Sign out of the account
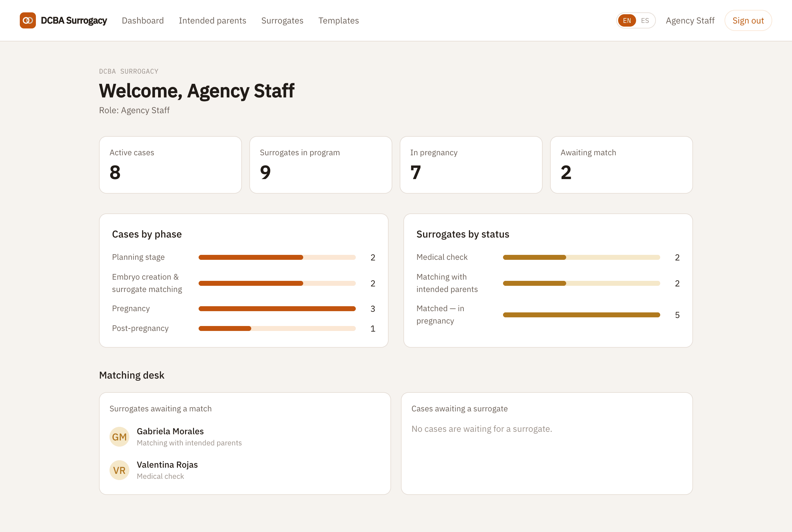The image size is (792, 532). [748, 21]
